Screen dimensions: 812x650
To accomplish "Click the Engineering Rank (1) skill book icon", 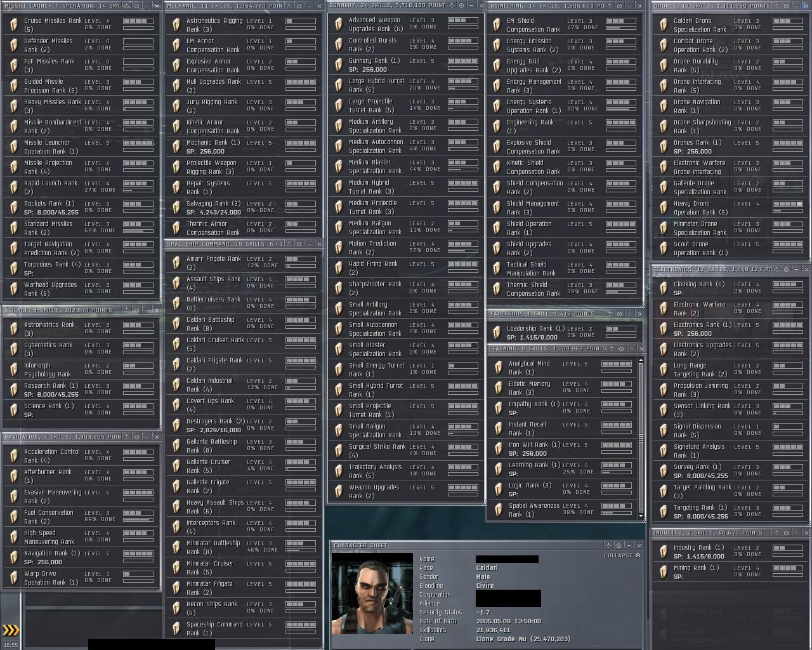I will [x=497, y=126].
